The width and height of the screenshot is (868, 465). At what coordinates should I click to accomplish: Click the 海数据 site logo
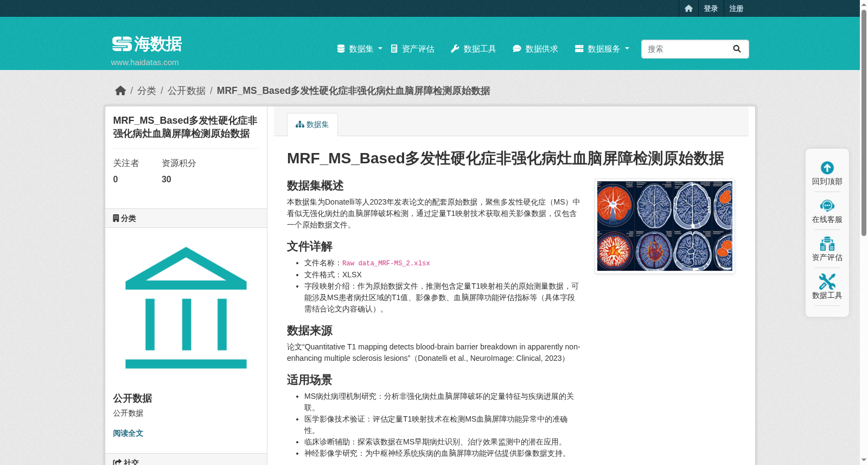tap(147, 44)
